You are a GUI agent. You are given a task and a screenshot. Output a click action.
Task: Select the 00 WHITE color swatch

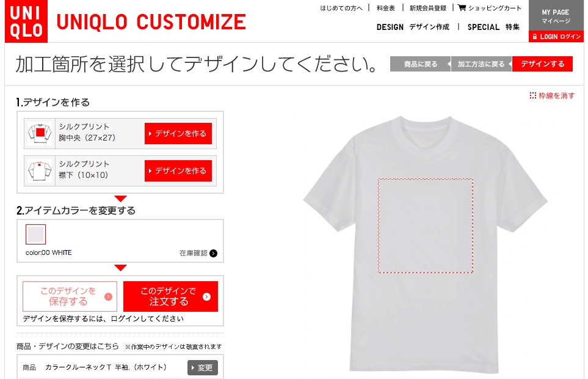coord(35,235)
